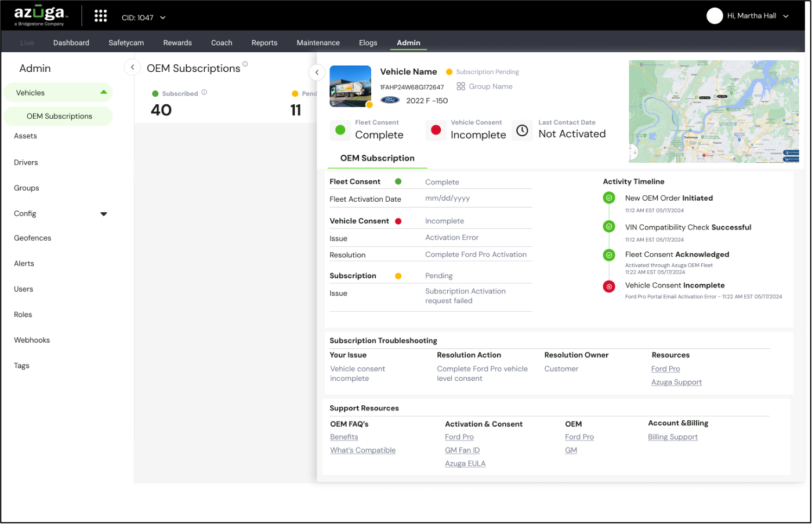
Task: Collapse the vehicle detail panel with arrow
Action: [x=317, y=72]
